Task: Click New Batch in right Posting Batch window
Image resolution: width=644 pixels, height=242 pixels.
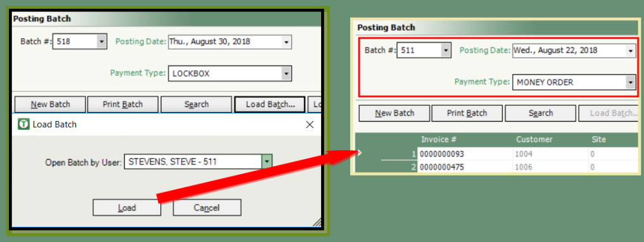Action: pos(395,113)
